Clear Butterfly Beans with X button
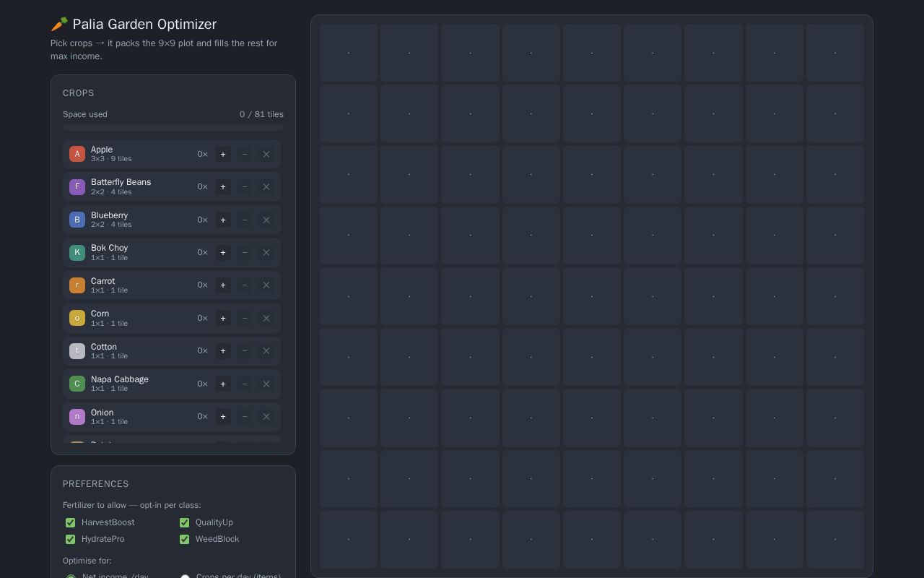 point(266,186)
